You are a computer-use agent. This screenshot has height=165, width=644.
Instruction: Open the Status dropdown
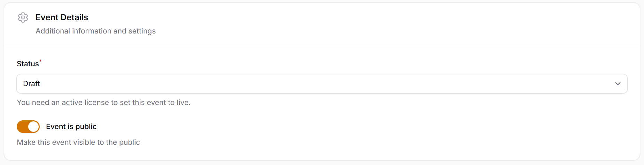[x=322, y=84]
